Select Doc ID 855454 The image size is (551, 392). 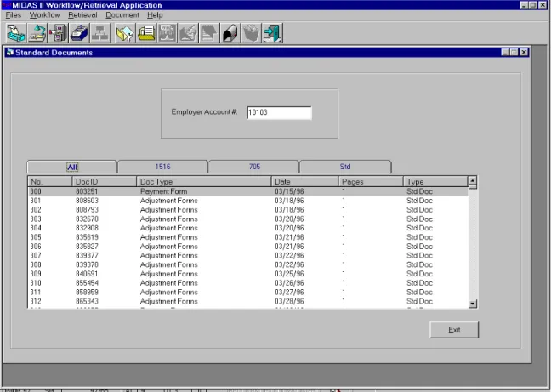tap(87, 283)
